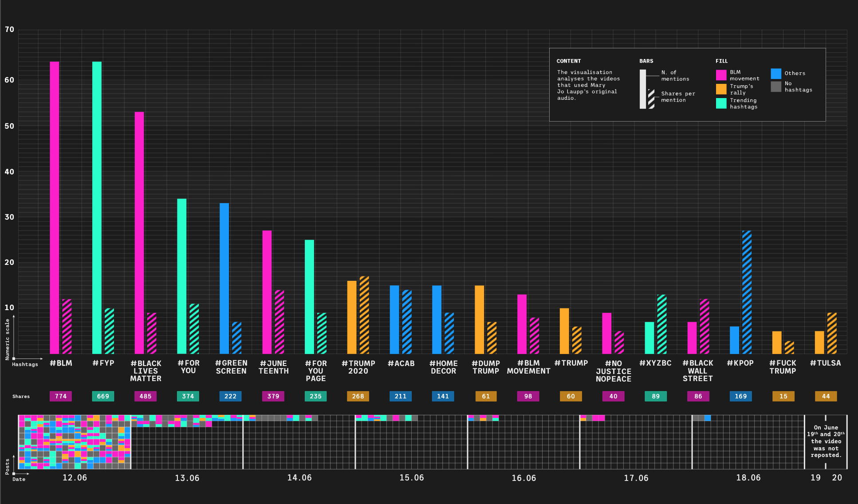Select the #GREEN SCREEN hashtag label
Viewport: 858px width, 504px height.
pyautogui.click(x=231, y=367)
